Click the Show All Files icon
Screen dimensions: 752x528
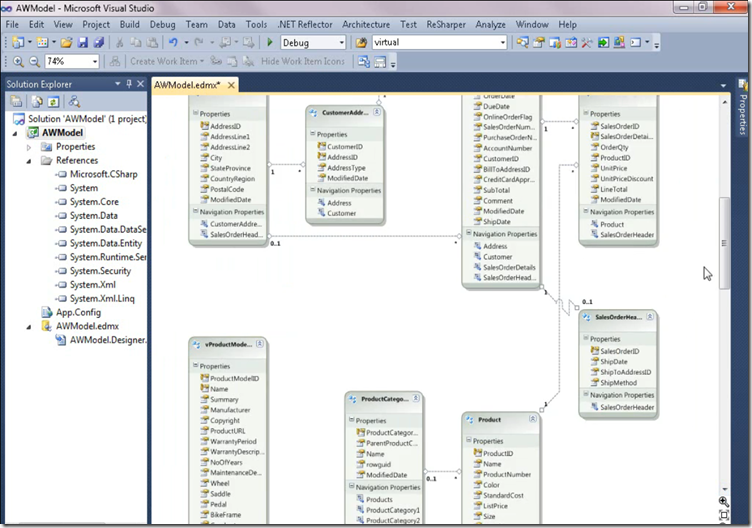[37, 101]
